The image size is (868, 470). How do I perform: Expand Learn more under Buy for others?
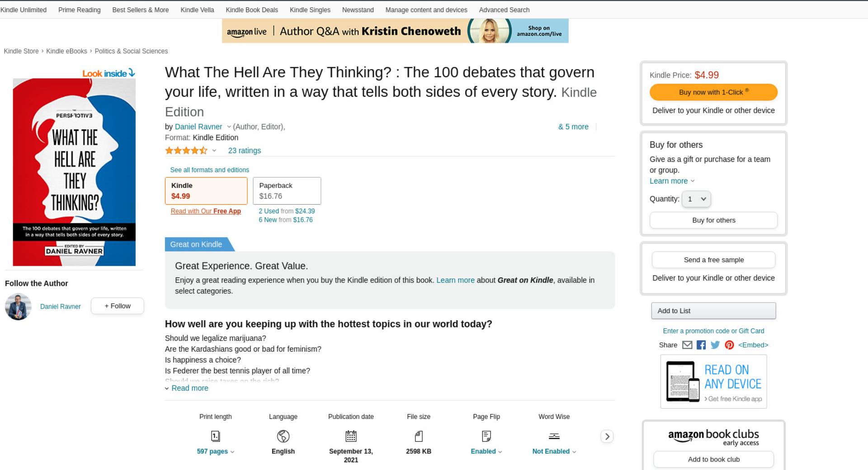(672, 181)
